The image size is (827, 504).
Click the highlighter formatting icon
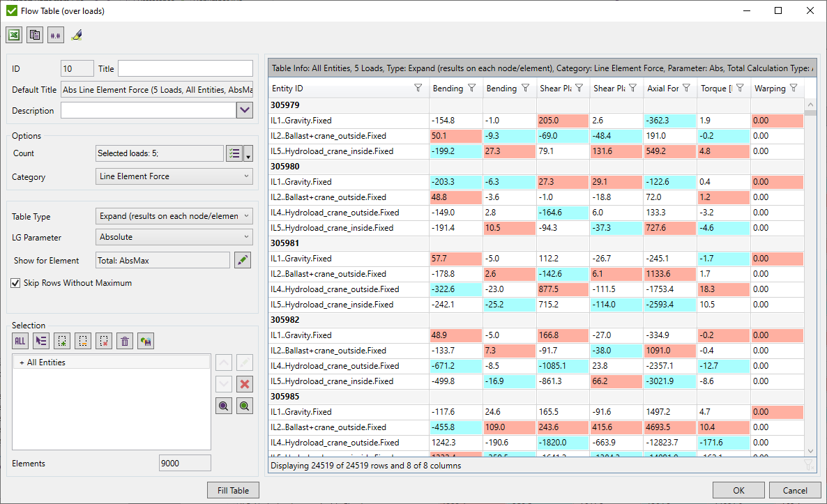coord(77,33)
